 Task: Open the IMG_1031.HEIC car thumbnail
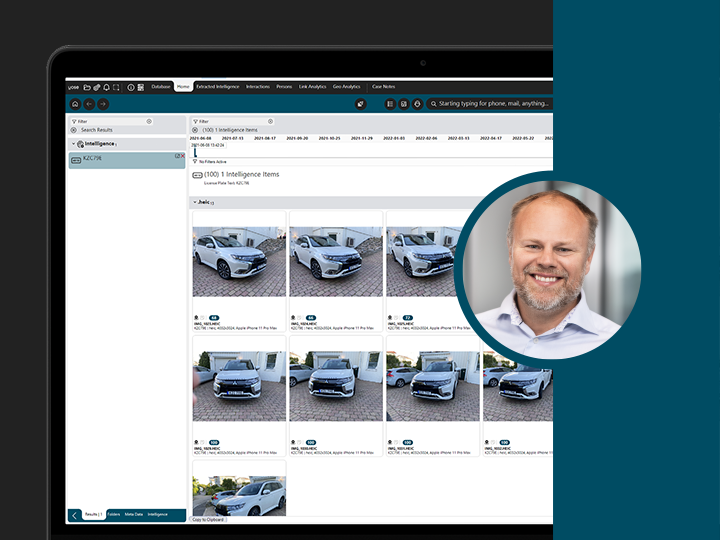[x=433, y=386]
